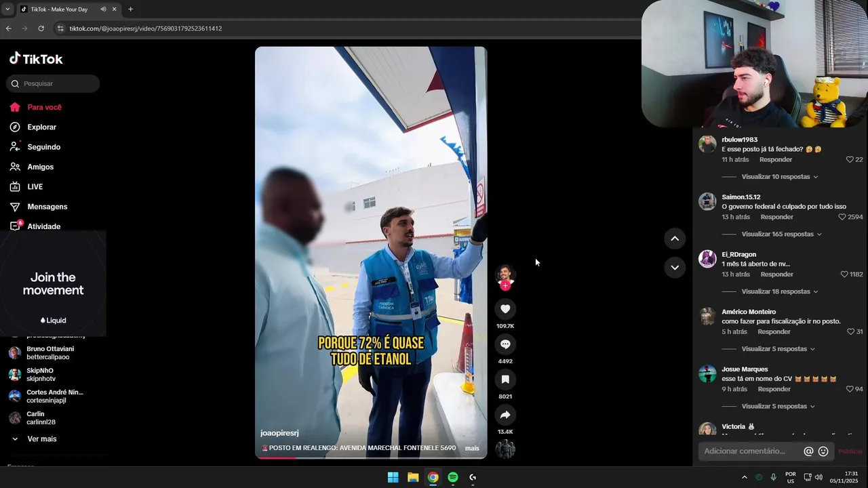Follow creator via red plus badge
Image resolution: width=868 pixels, height=488 pixels.
(505, 286)
